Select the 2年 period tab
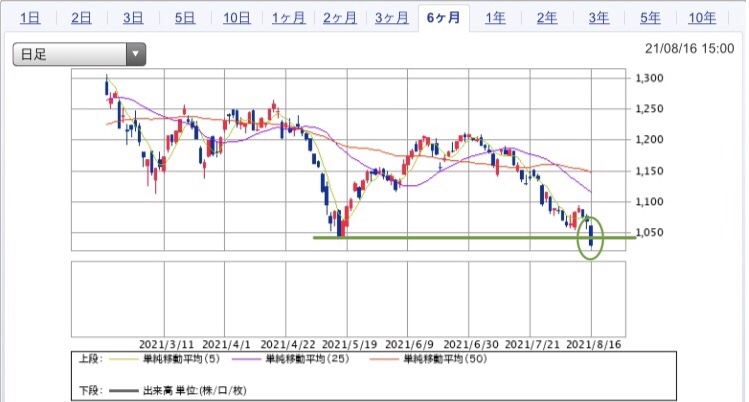Image resolution: width=749 pixels, height=402 pixels. coord(546,18)
